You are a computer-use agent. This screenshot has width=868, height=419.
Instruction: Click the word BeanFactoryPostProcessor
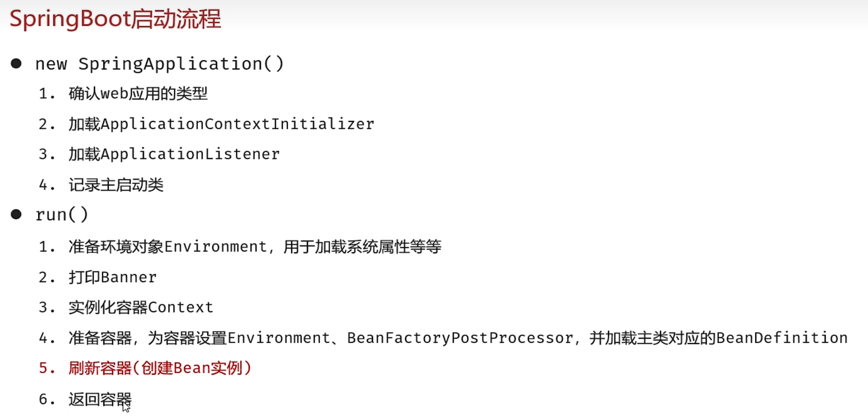coord(460,338)
